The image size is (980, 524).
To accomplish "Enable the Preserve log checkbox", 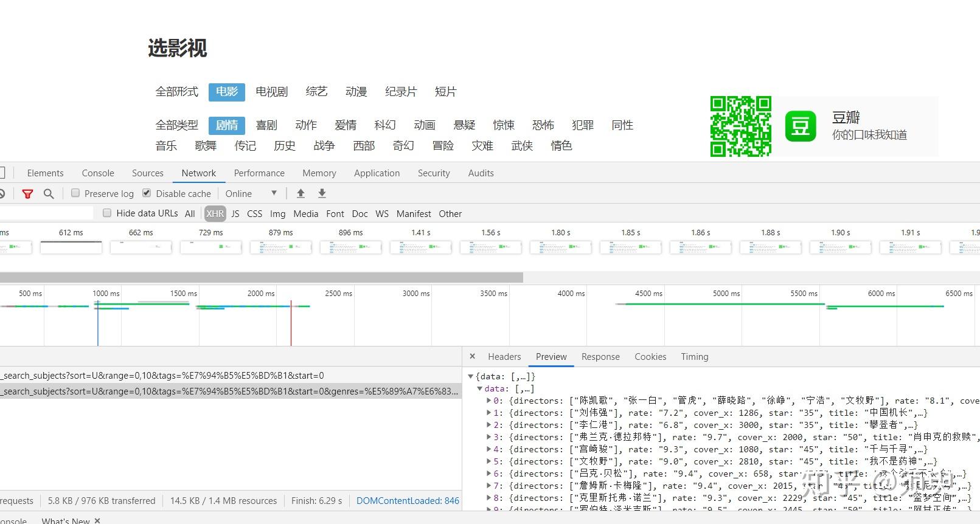I will [x=75, y=193].
